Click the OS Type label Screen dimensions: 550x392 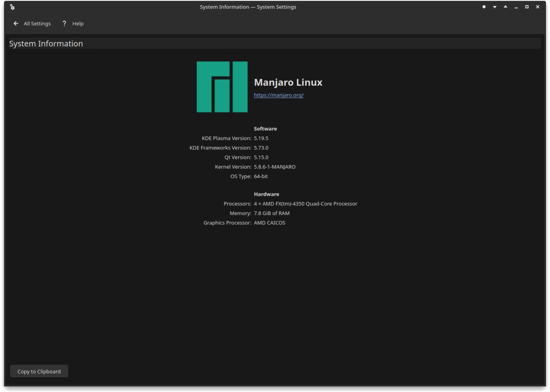(x=241, y=176)
